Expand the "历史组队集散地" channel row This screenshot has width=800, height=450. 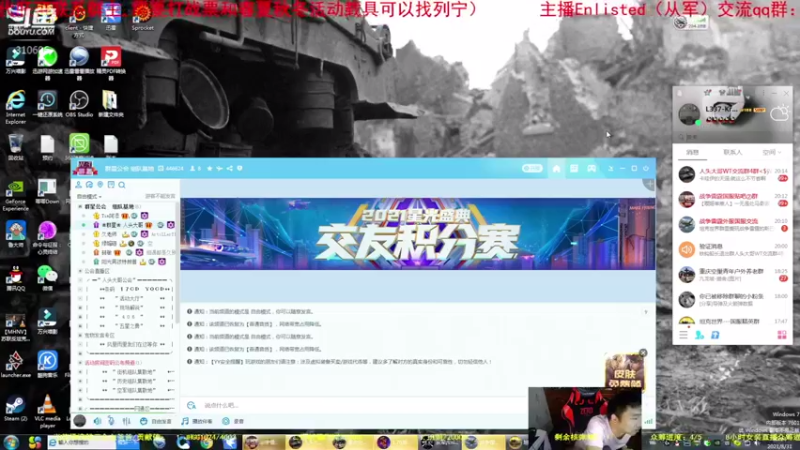[80, 381]
